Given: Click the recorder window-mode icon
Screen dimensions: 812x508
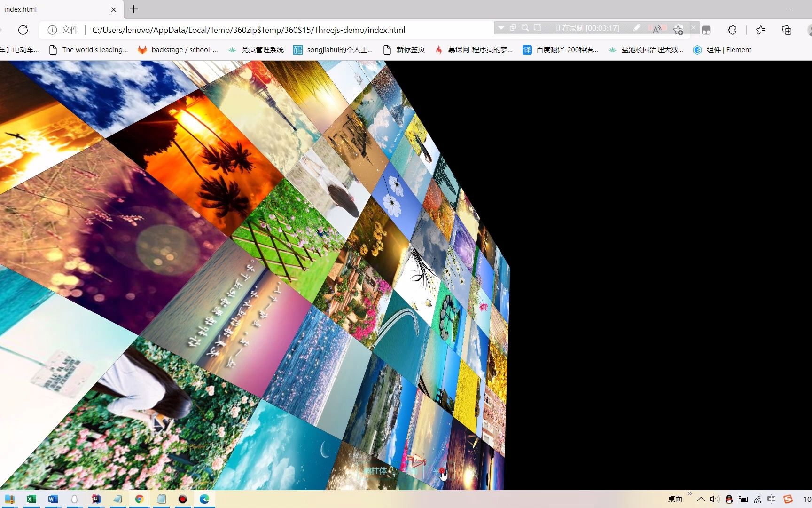Looking at the screenshot, I should pyautogui.click(x=513, y=28).
